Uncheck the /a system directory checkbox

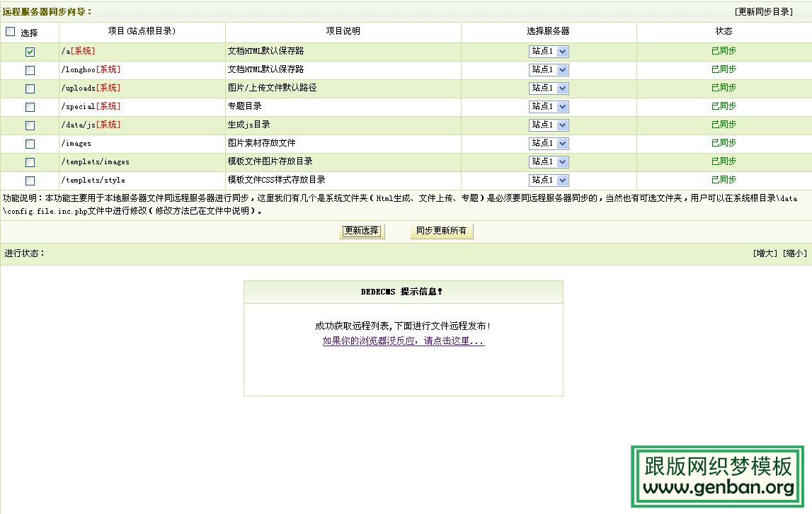(30, 52)
